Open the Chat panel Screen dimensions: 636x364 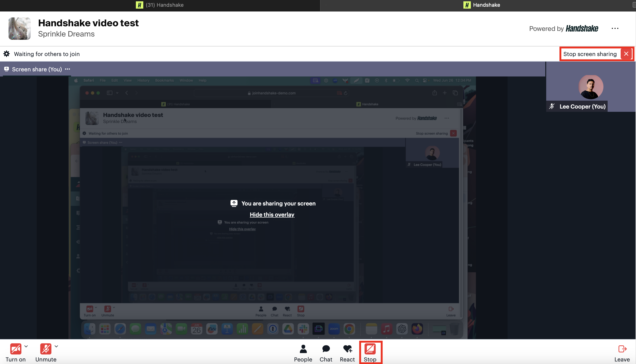tap(326, 353)
